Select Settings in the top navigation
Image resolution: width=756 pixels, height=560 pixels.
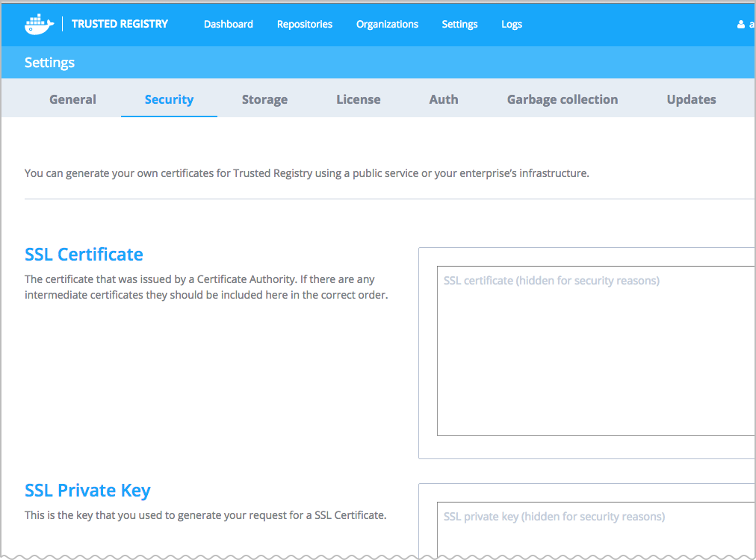(459, 24)
